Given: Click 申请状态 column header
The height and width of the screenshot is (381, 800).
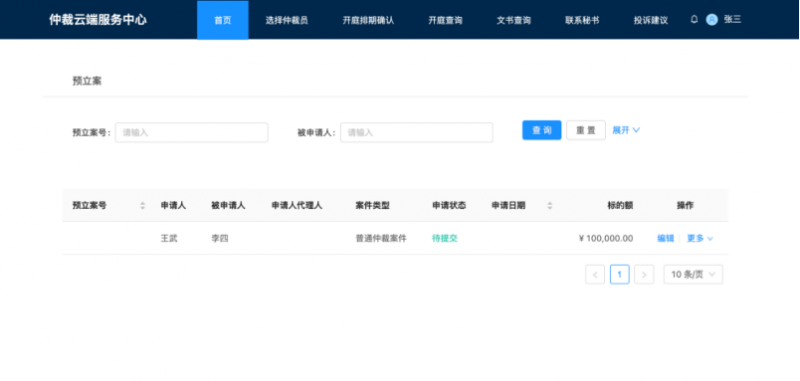Looking at the screenshot, I should [x=449, y=206].
